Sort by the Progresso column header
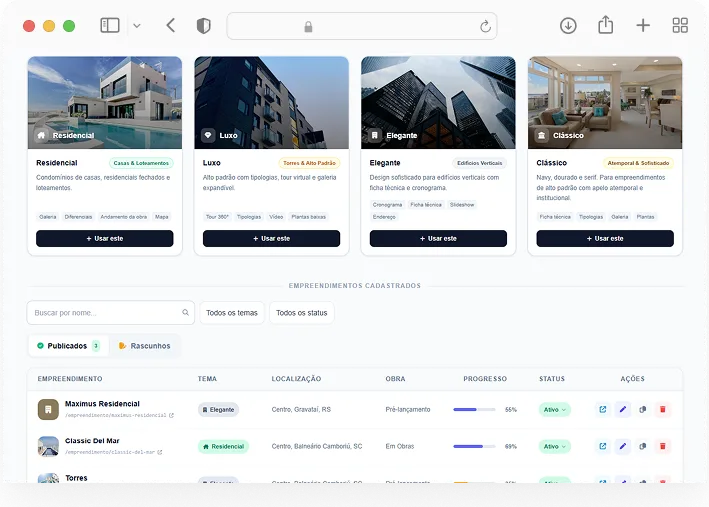709x507 pixels. [485, 379]
